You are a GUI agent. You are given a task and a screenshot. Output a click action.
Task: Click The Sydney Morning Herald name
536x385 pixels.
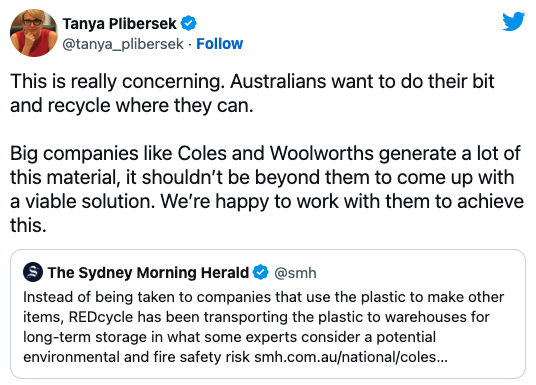[148, 273]
